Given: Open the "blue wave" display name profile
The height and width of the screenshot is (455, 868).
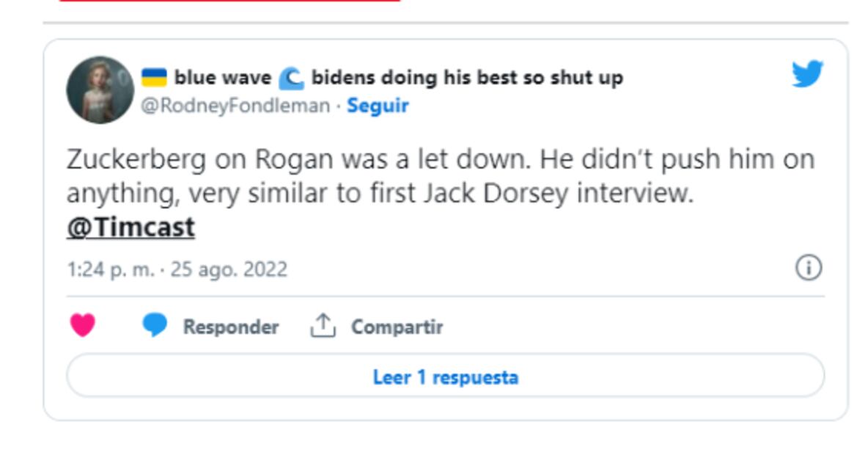Looking at the screenshot, I should coord(222,77).
